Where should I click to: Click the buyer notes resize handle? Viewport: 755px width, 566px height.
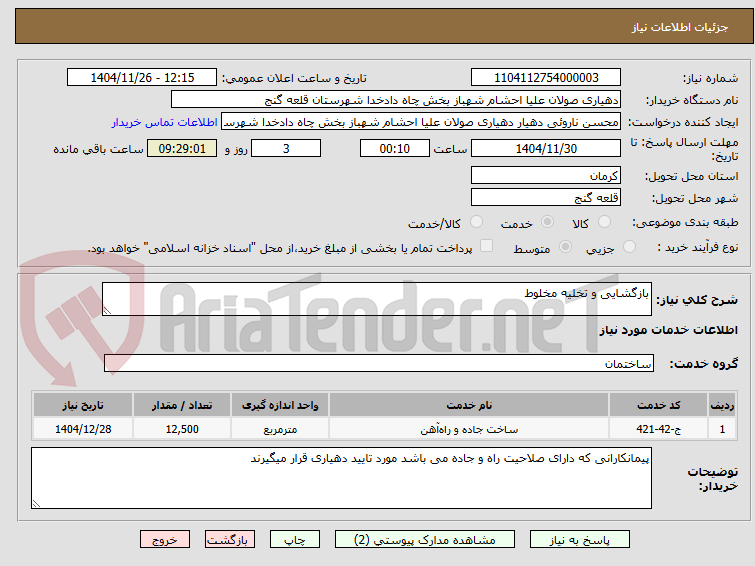click(x=36, y=503)
